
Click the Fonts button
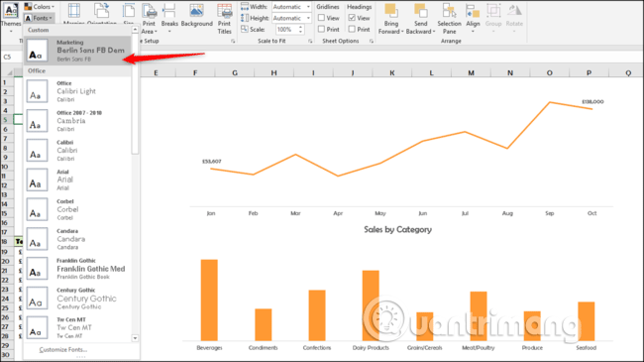(40, 18)
